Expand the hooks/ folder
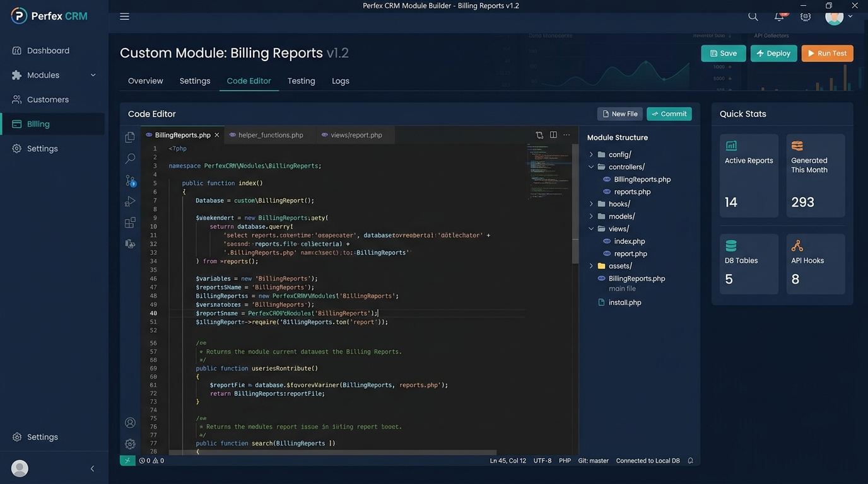868x484 pixels. (591, 204)
